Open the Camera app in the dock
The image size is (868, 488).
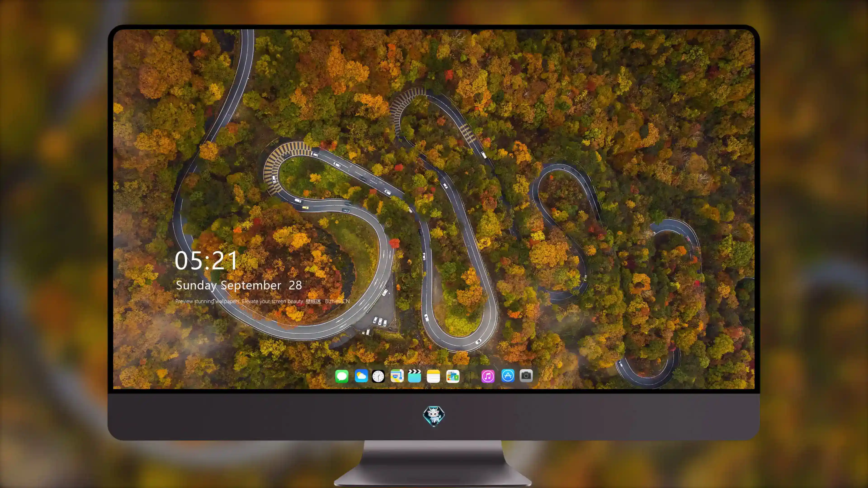coord(526,375)
